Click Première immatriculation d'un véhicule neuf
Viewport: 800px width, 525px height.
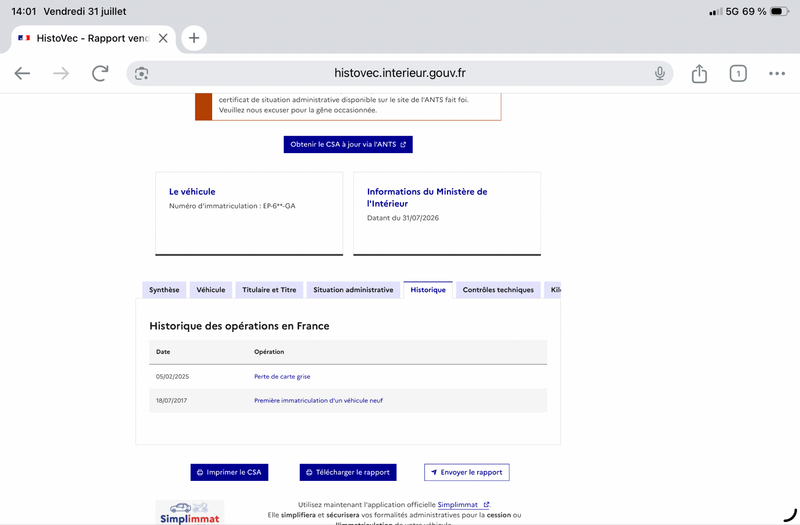coord(318,401)
